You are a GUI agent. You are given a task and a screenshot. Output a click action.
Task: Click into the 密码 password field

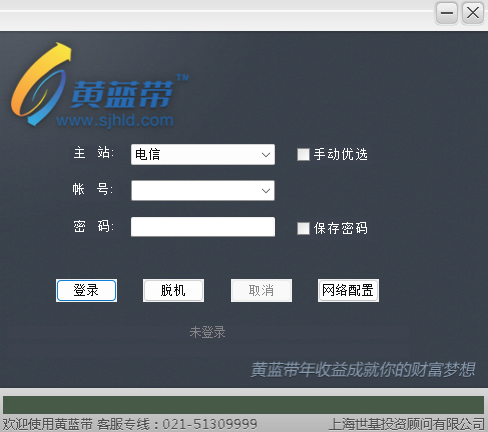[203, 227]
